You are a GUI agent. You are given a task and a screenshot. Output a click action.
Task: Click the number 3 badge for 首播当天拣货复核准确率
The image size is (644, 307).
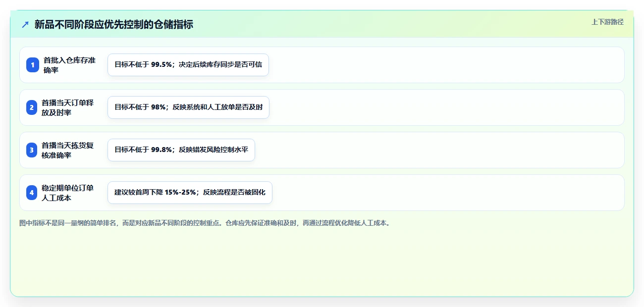pos(32,150)
